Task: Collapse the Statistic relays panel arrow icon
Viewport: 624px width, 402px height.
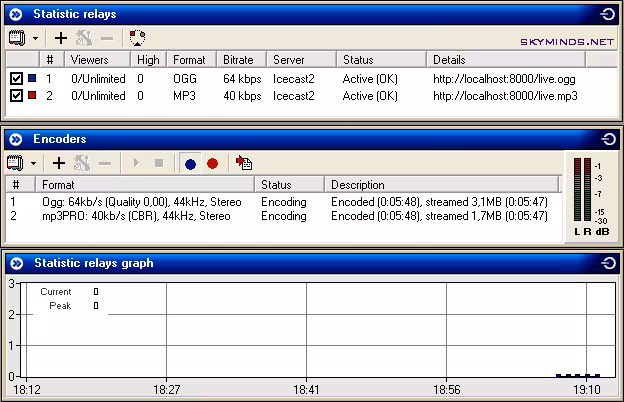Action: tap(16, 14)
